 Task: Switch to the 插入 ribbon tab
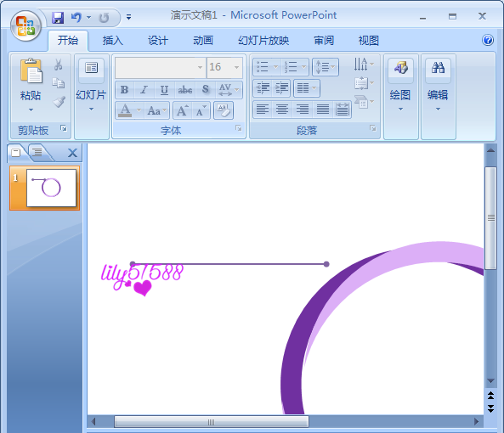[113, 41]
